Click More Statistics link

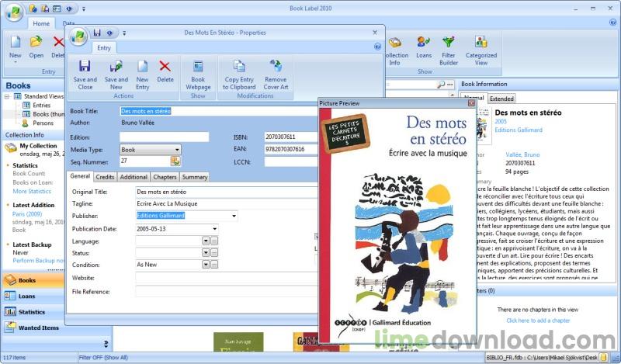pyautogui.click(x=32, y=191)
